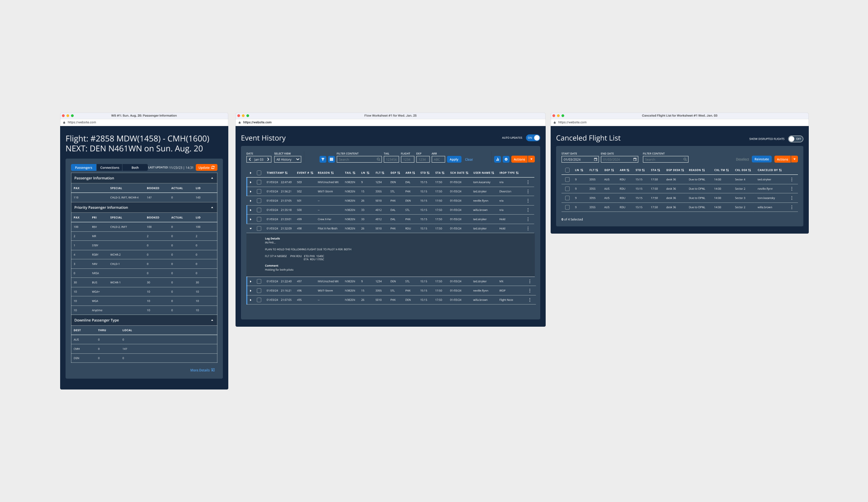Screen dimensions: 868x502
Task: Open kebab menu for willa.brown canceled flight
Action: pos(792,207)
